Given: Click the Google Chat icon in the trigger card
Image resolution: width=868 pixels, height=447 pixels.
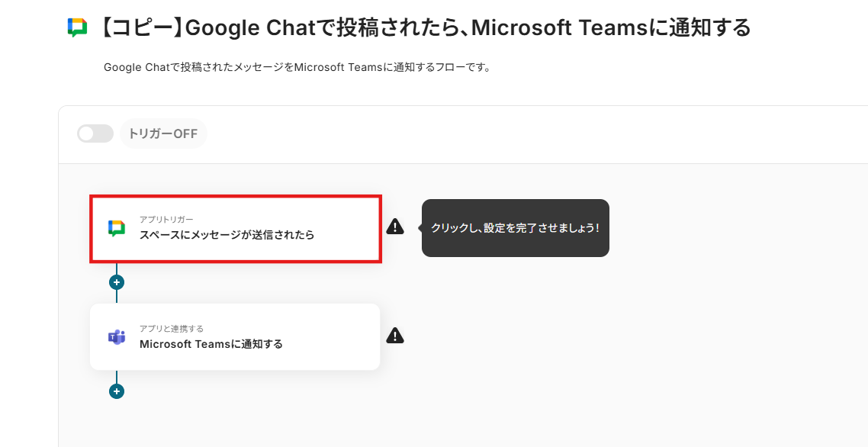Looking at the screenshot, I should pyautogui.click(x=116, y=228).
